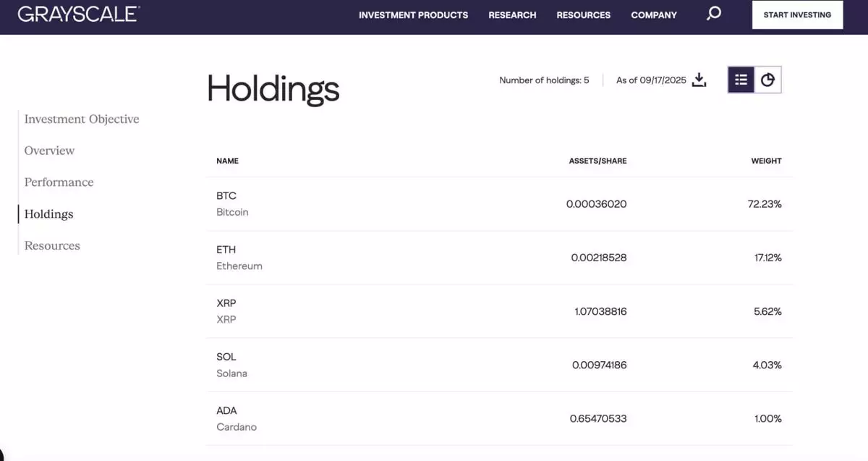Download holdings data via download icon
The height and width of the screenshot is (461, 868).
pyautogui.click(x=699, y=80)
